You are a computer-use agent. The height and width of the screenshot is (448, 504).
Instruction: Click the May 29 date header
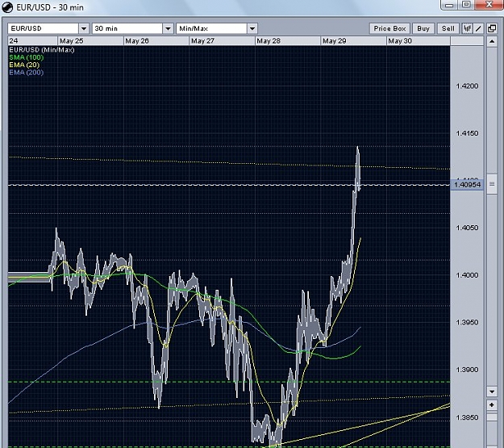click(335, 41)
